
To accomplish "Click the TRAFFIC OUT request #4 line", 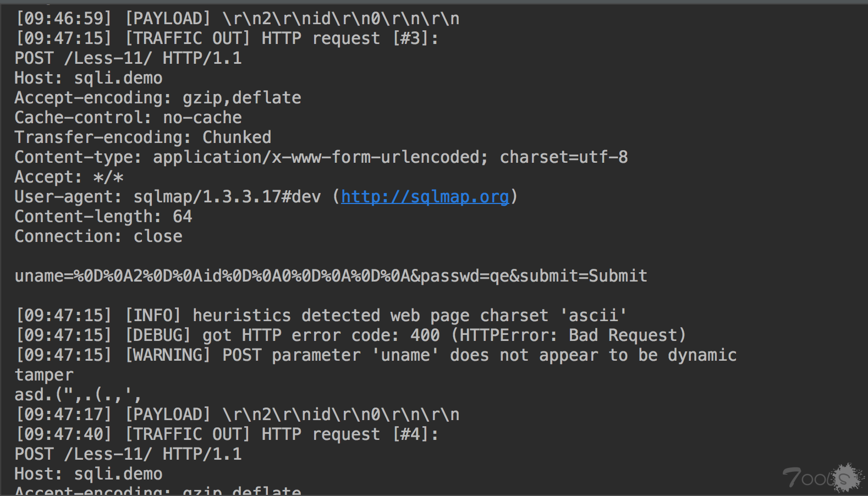I will click(227, 434).
